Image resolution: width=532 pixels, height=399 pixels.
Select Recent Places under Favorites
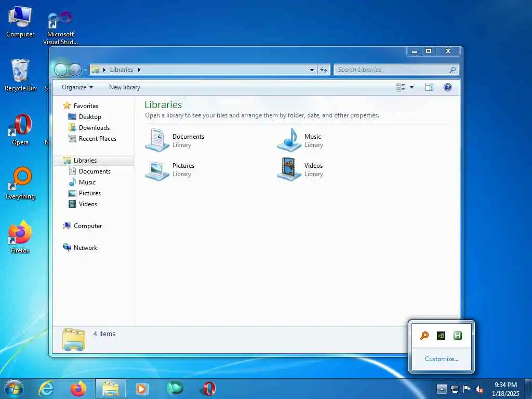pos(92,138)
